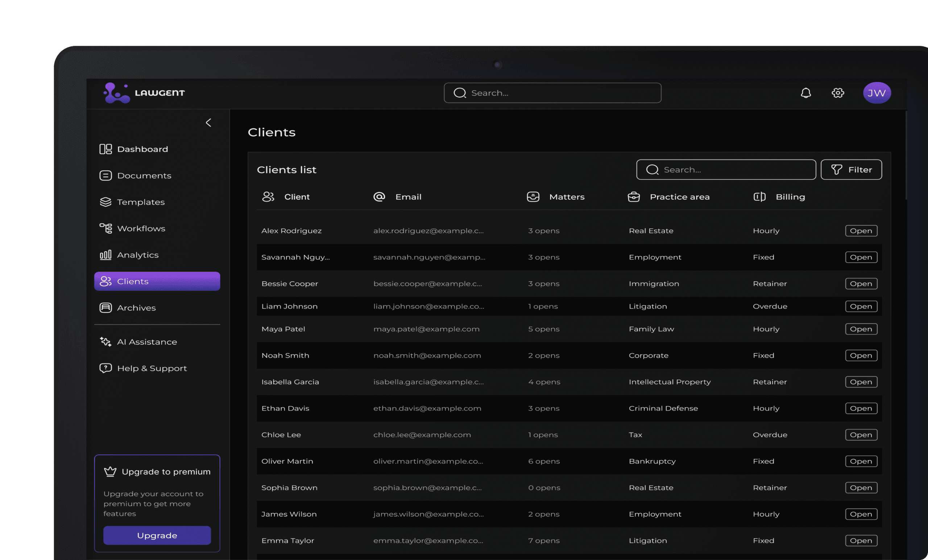928x560 pixels.
Task: Click the Lawgent logo icon
Action: coord(116,93)
